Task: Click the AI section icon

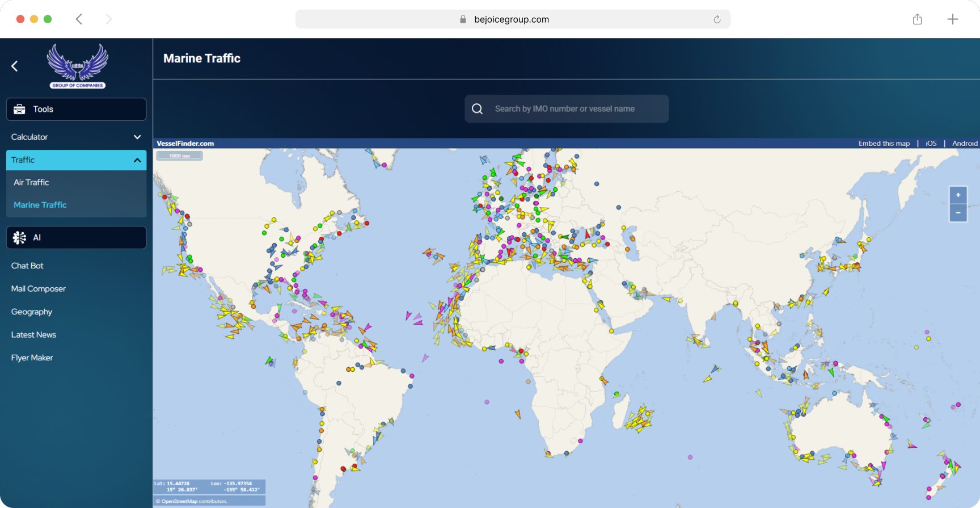Action: (x=20, y=238)
